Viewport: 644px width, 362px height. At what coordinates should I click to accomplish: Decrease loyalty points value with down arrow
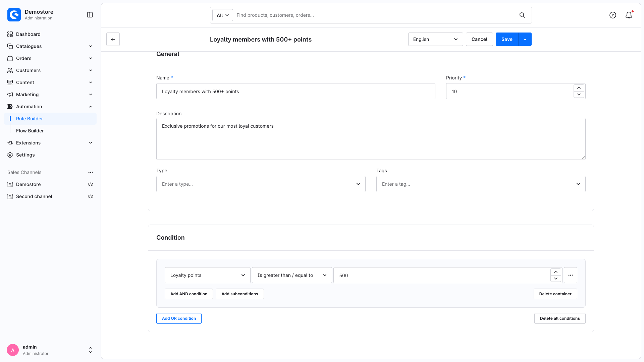(x=556, y=279)
